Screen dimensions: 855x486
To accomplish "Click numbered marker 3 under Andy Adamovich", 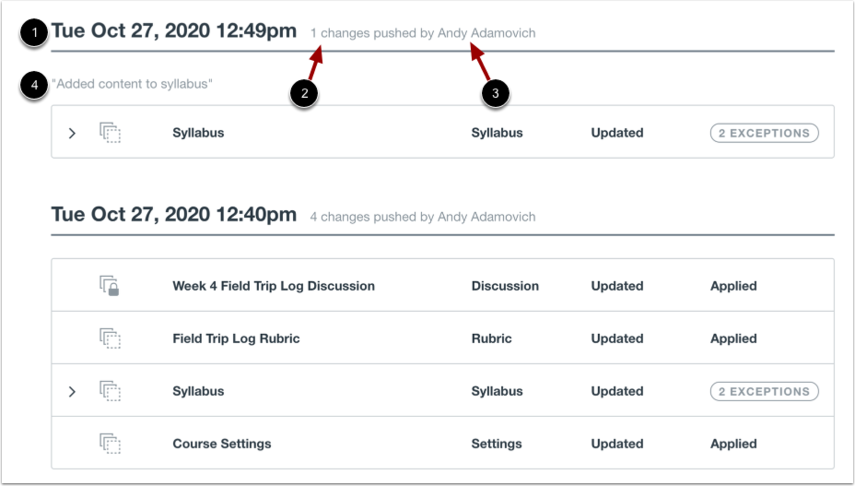I will (495, 93).
